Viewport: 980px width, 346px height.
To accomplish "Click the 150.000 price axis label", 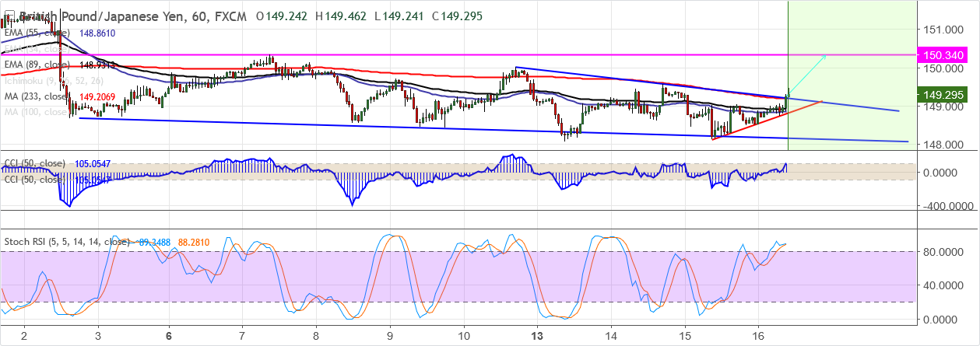I will click(x=944, y=68).
